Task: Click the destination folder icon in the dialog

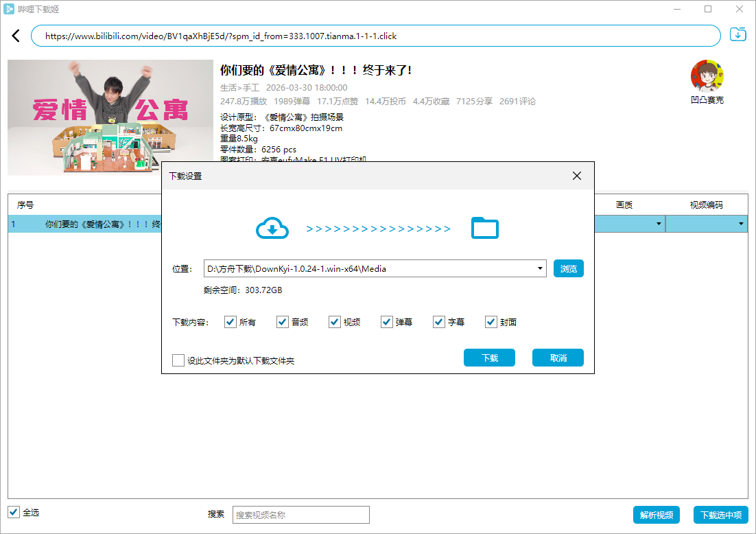Action: 485,229
